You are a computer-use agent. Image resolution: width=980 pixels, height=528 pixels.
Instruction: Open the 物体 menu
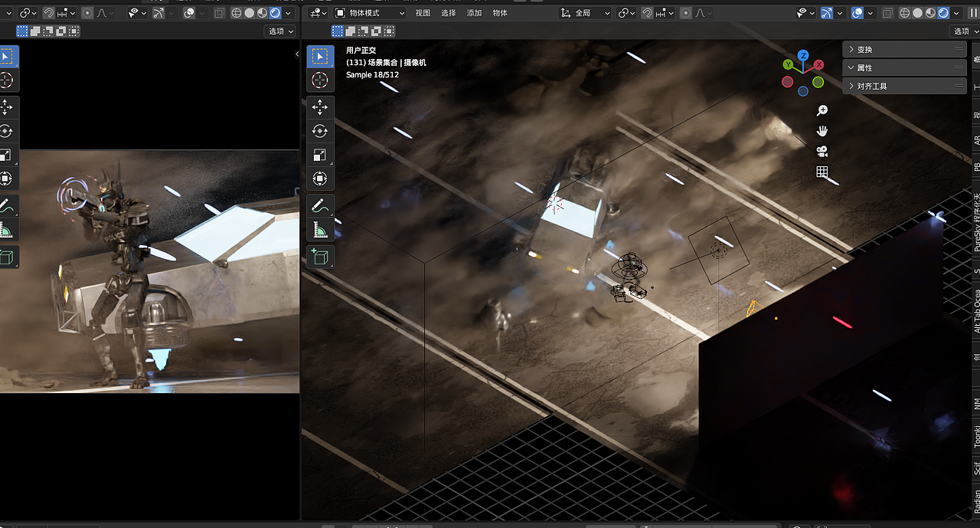tap(500, 13)
